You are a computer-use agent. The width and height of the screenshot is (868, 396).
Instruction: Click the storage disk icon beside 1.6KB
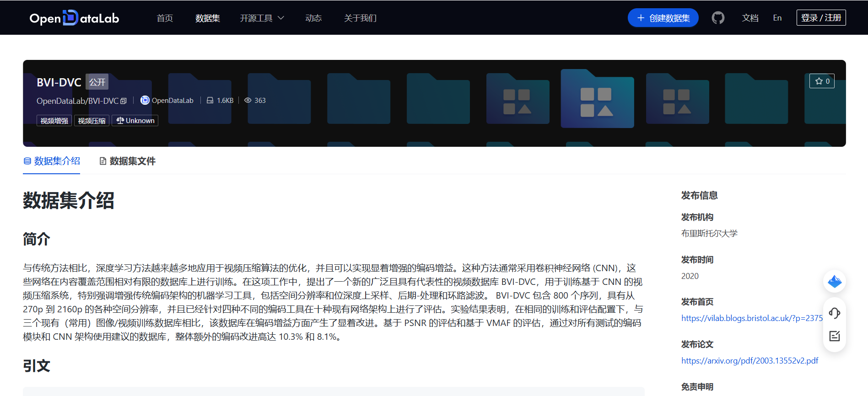(210, 100)
